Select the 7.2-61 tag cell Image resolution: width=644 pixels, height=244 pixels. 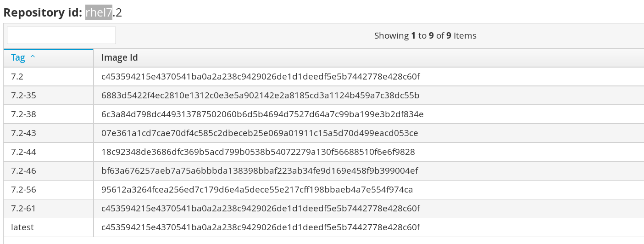(x=23, y=209)
